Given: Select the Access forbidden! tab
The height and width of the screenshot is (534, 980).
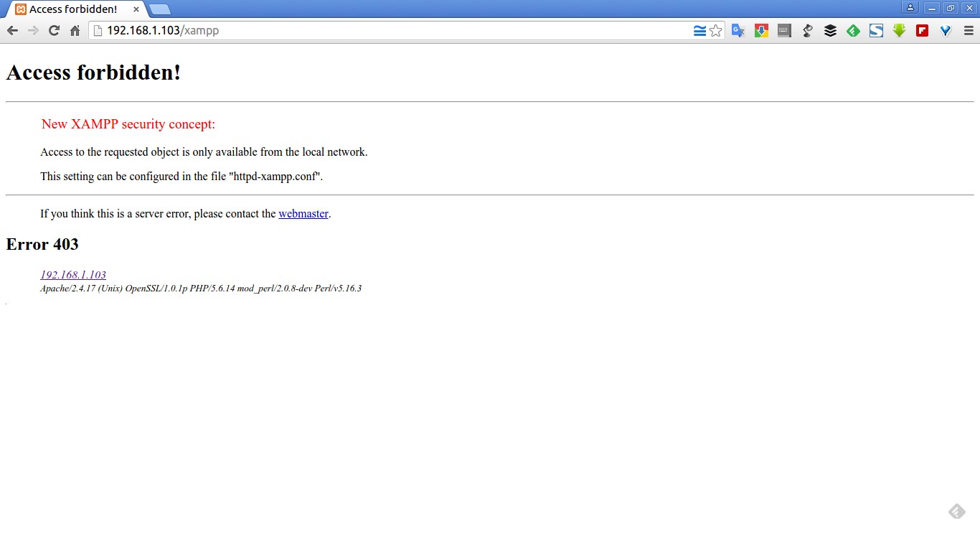Looking at the screenshot, I should click(75, 9).
